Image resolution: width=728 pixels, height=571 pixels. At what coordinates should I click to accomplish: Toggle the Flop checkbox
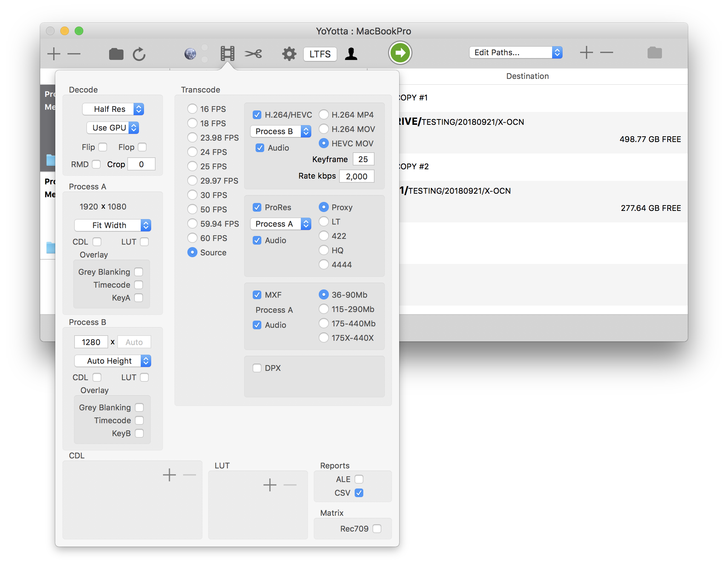[x=142, y=147]
